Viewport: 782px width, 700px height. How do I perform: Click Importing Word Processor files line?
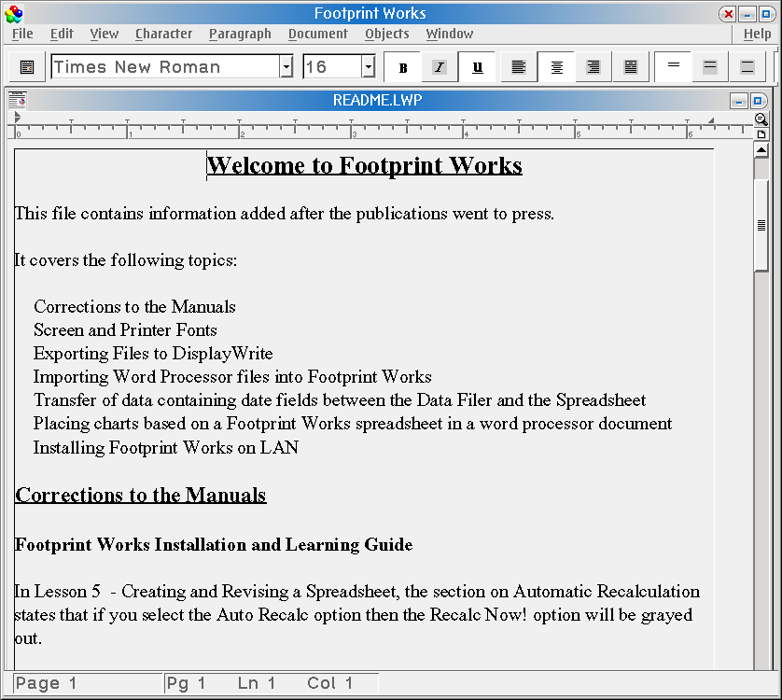click(232, 377)
